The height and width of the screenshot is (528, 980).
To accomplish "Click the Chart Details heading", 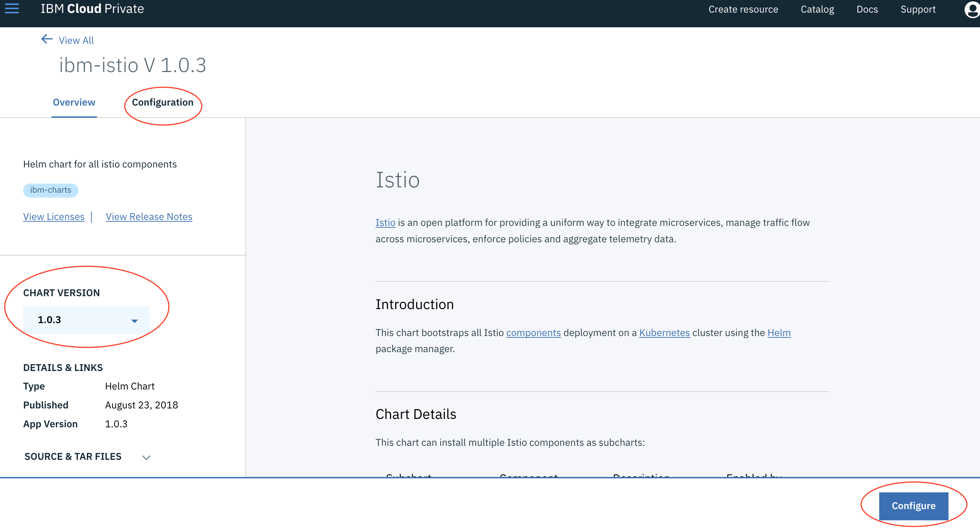I will click(x=415, y=414).
